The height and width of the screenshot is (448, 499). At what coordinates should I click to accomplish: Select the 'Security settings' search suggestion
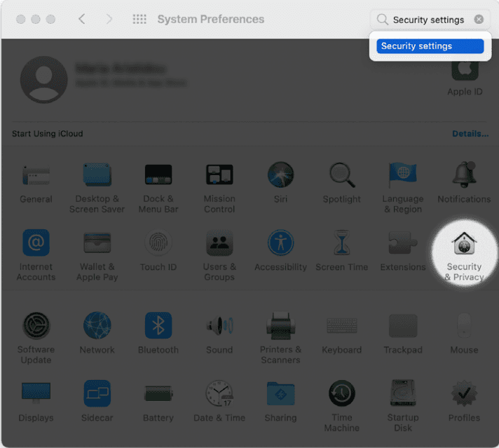[x=430, y=46]
